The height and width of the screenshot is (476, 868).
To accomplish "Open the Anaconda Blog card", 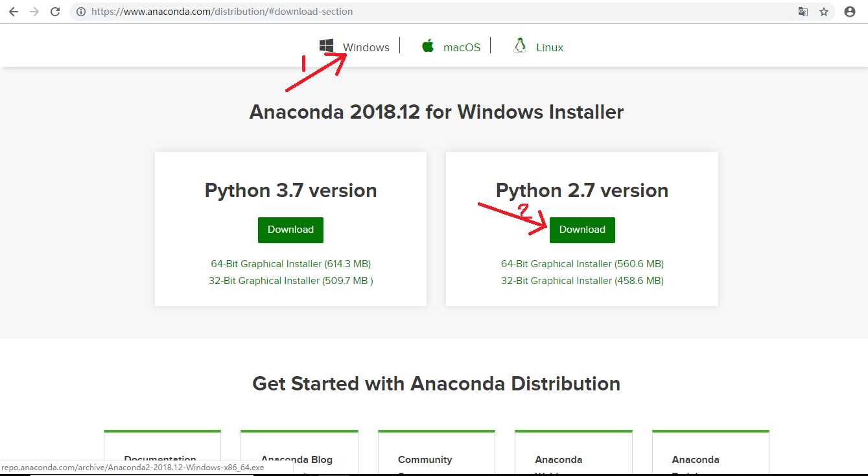I will coord(299,453).
